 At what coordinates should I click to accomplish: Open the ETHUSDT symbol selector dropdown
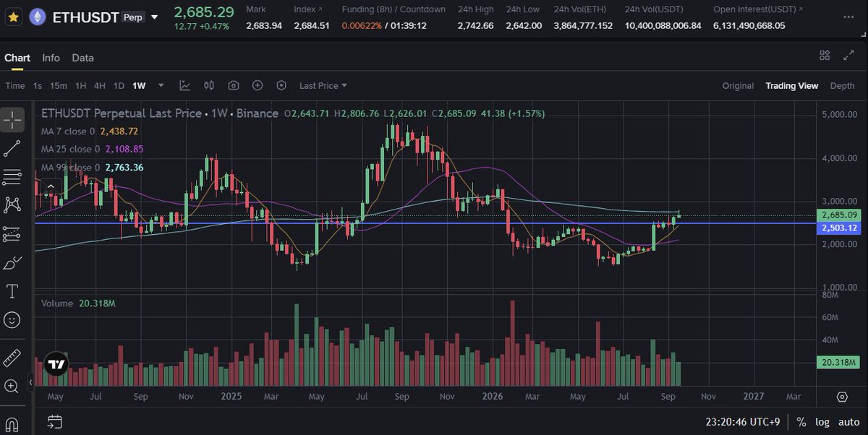pyautogui.click(x=153, y=17)
